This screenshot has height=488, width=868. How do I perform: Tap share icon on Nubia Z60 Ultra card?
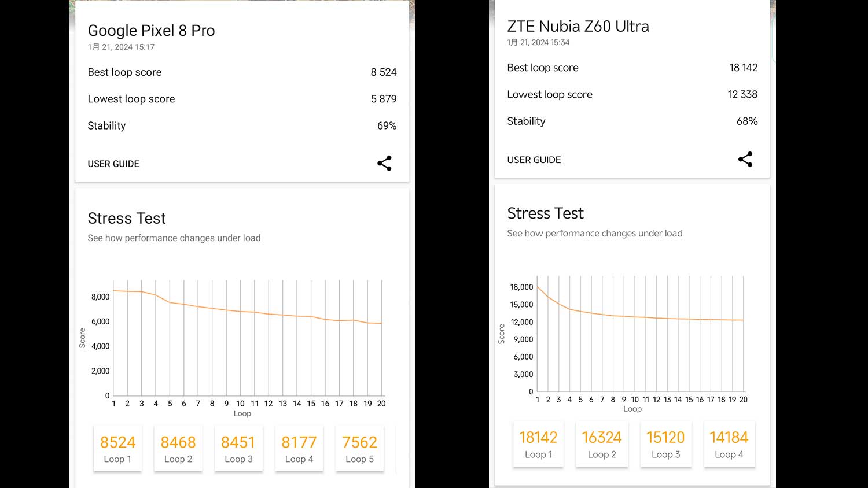tap(745, 159)
